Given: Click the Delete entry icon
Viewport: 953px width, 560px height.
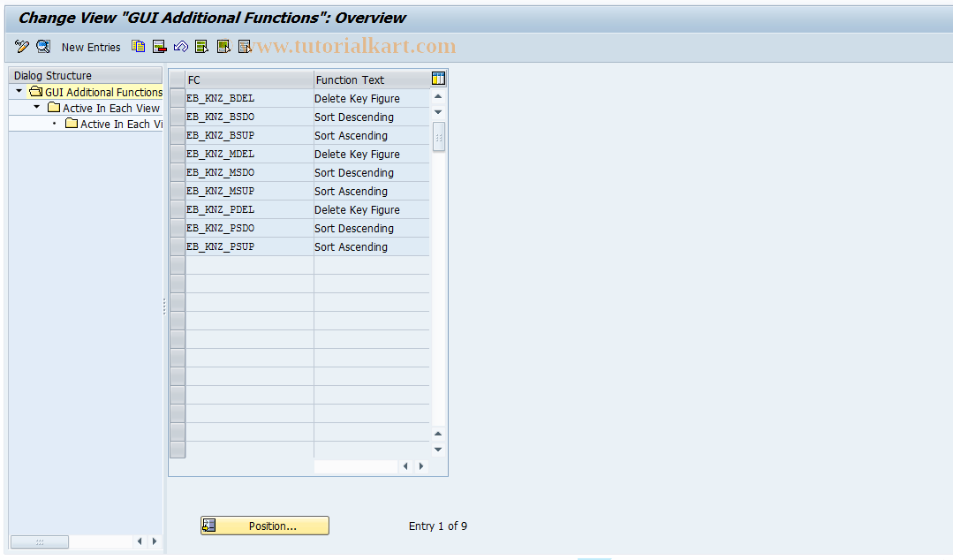Looking at the screenshot, I should [x=160, y=47].
